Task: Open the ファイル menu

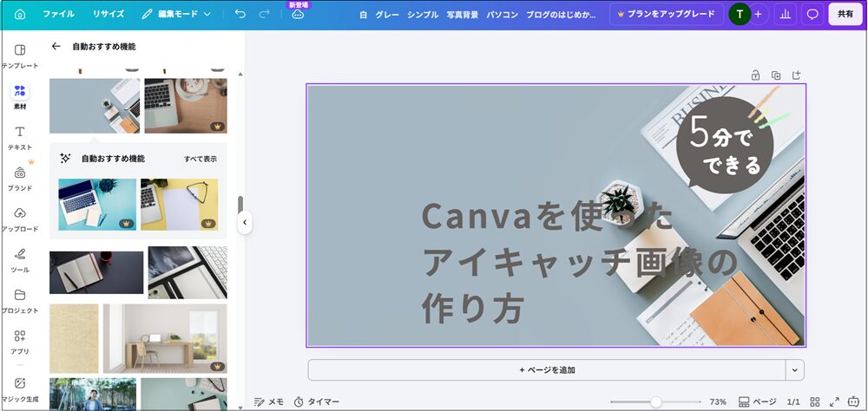Action: [x=59, y=15]
